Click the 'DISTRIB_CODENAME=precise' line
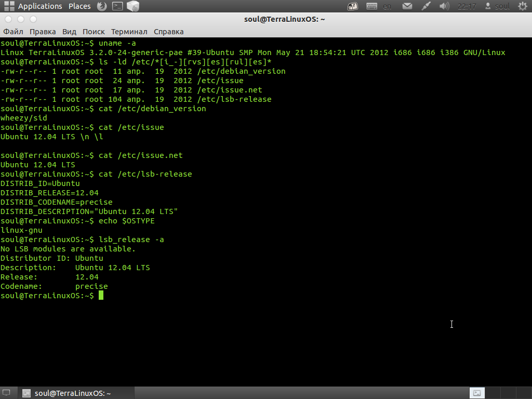Image resolution: width=532 pixels, height=399 pixels. pos(56,202)
